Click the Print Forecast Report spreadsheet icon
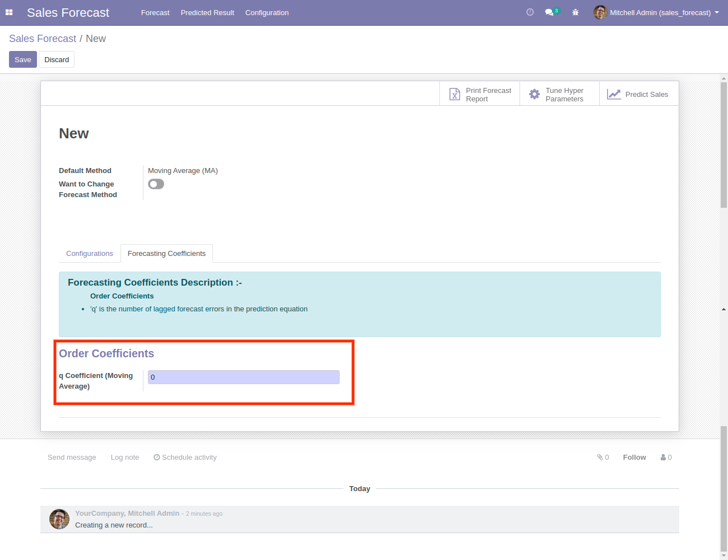This screenshot has height=560, width=728. tap(455, 95)
